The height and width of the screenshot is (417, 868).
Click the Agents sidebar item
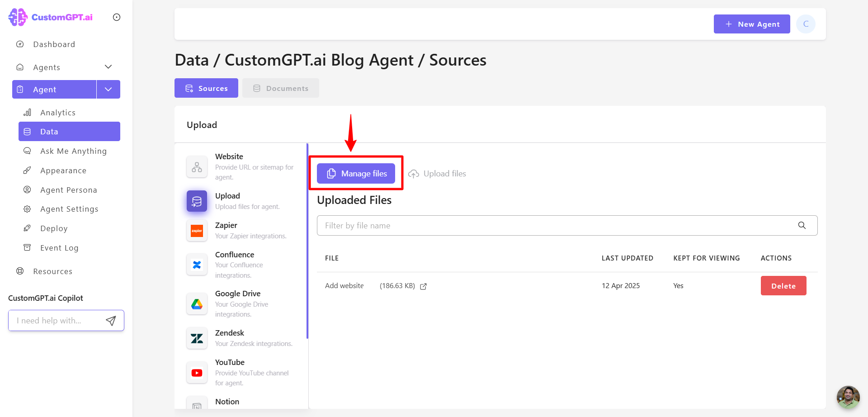[47, 67]
